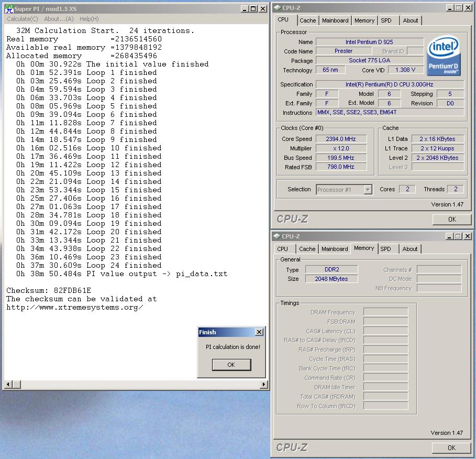Click L1 Data value 2 x 16 KBytes
Image resolution: width=476 pixels, height=459 pixels.
click(437, 139)
